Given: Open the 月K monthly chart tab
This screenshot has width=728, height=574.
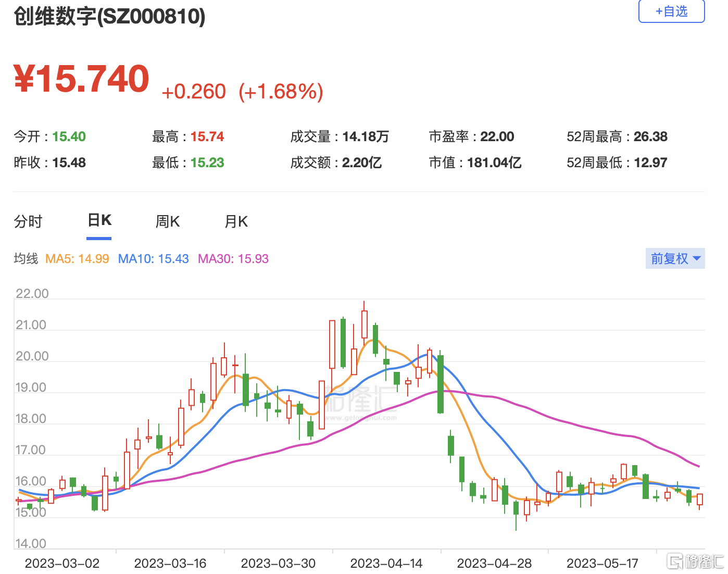Looking at the screenshot, I should coord(236,222).
